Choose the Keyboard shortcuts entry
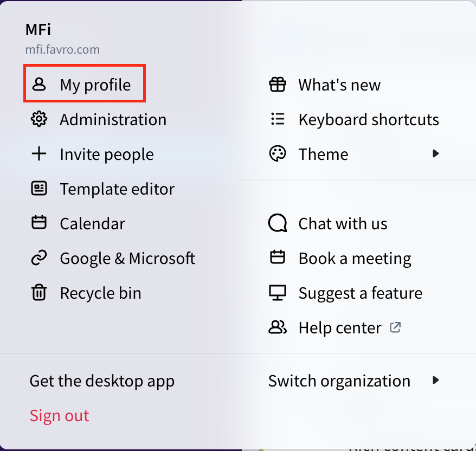This screenshot has width=476, height=451. click(x=369, y=119)
